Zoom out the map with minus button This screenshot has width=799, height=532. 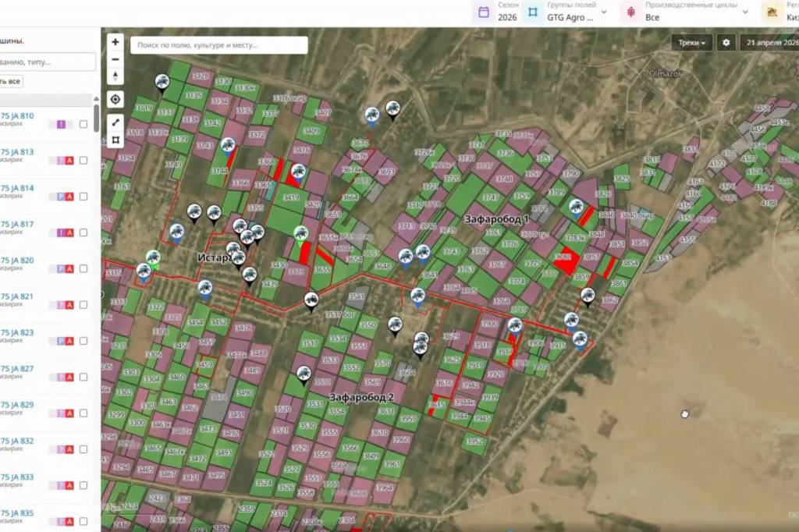pos(115,59)
